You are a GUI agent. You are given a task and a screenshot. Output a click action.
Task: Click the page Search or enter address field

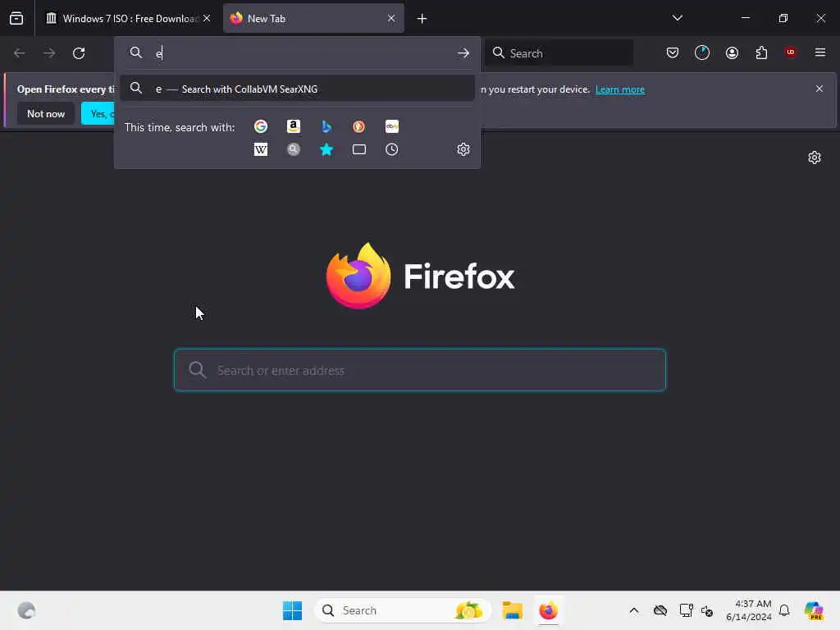(420, 370)
